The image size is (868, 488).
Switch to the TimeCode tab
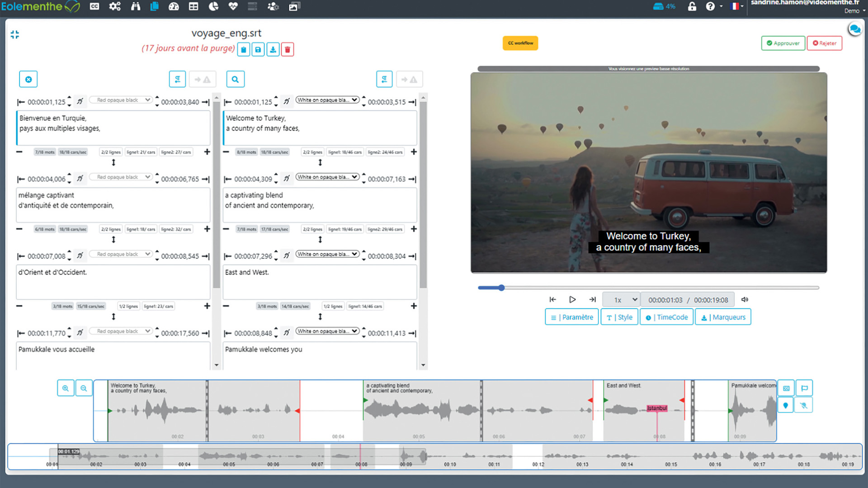[x=667, y=317]
